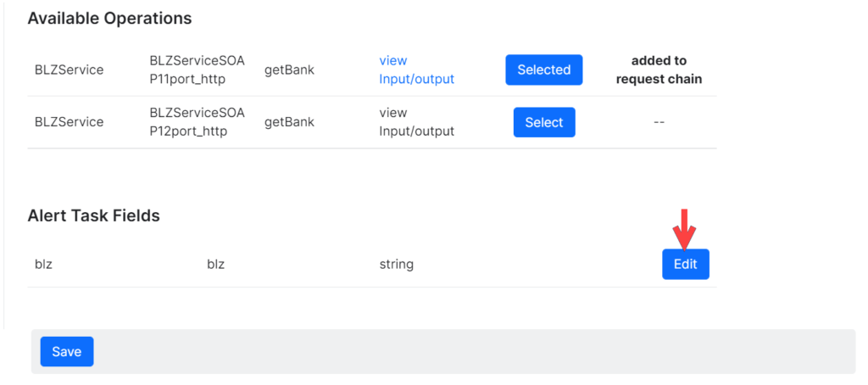The width and height of the screenshot is (868, 385).
Task: Save the alert task configuration
Action: [x=66, y=352]
